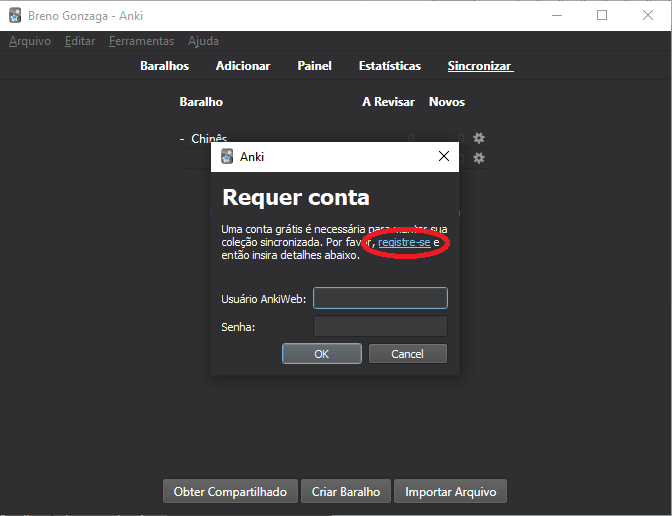This screenshot has width=672, height=516.
Task: Close the Anki dialog
Action: 444,156
